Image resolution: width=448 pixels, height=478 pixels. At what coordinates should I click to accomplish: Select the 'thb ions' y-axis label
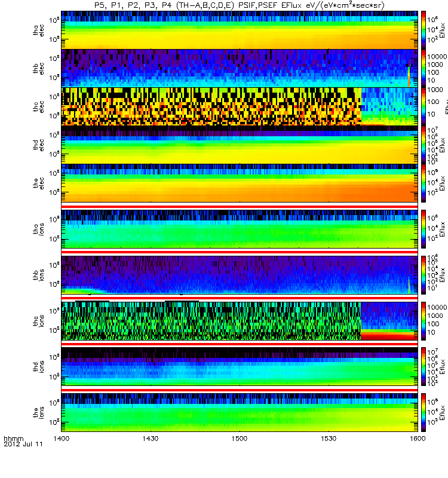(38, 275)
